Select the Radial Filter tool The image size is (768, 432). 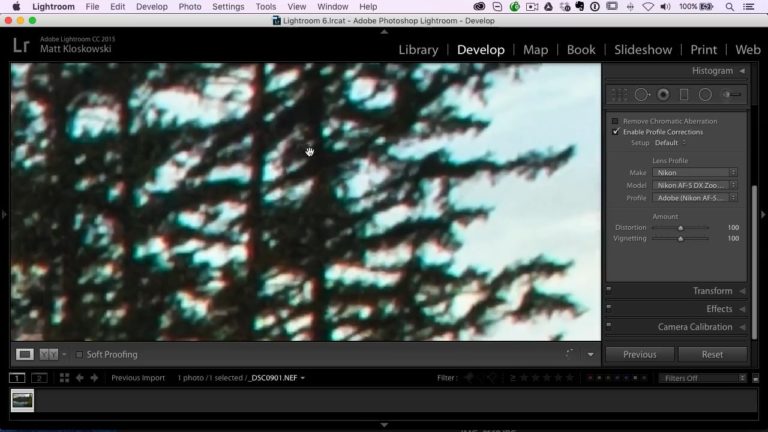point(705,95)
